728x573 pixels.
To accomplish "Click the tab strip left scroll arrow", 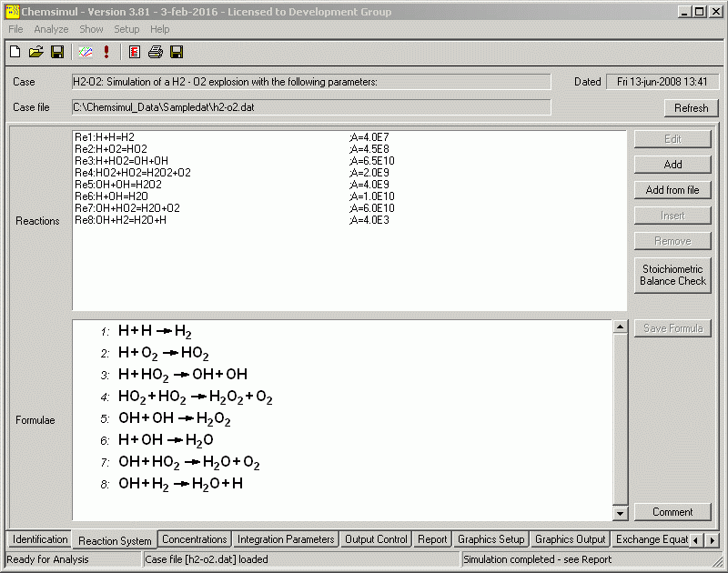I will coord(695,540).
